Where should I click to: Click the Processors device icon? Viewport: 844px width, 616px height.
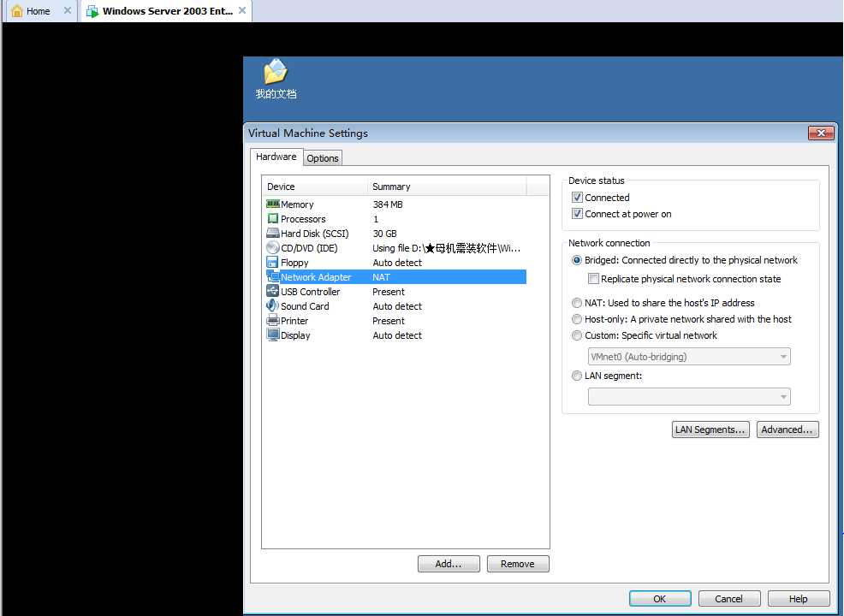(273, 218)
